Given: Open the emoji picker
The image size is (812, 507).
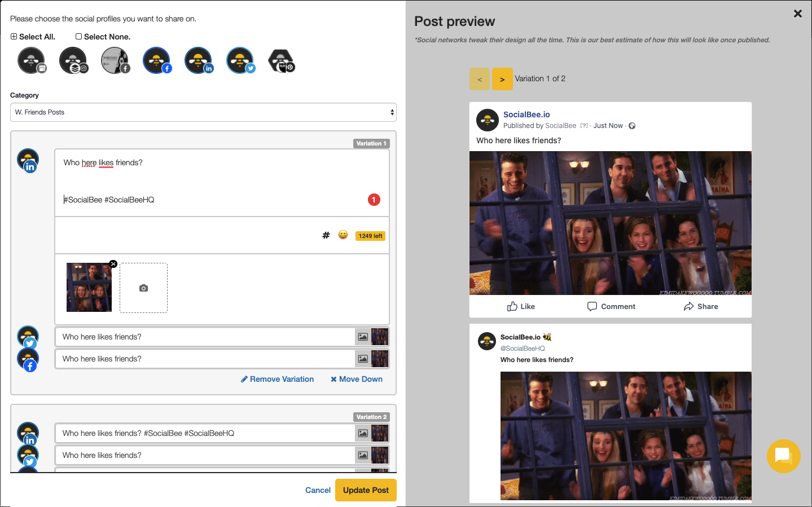Looking at the screenshot, I should pos(343,235).
